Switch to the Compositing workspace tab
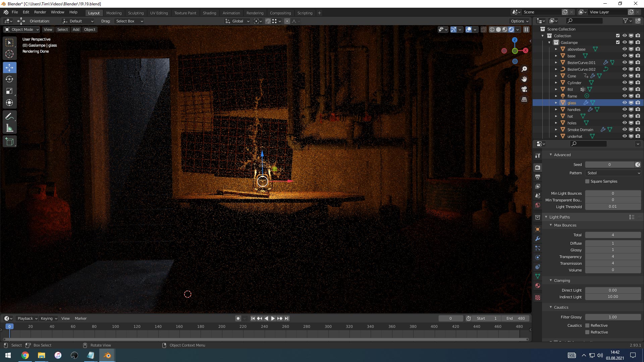This screenshot has height=362, width=644. (x=280, y=13)
